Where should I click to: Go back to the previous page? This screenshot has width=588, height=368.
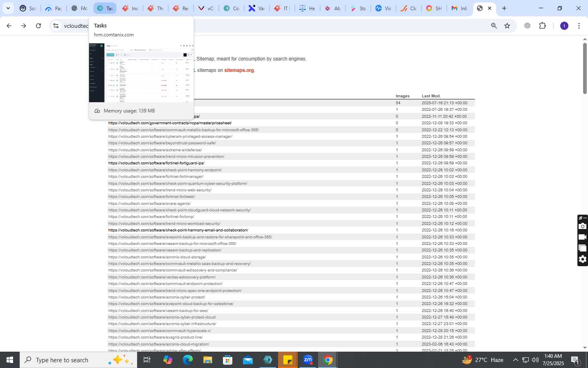pyautogui.click(x=9, y=26)
